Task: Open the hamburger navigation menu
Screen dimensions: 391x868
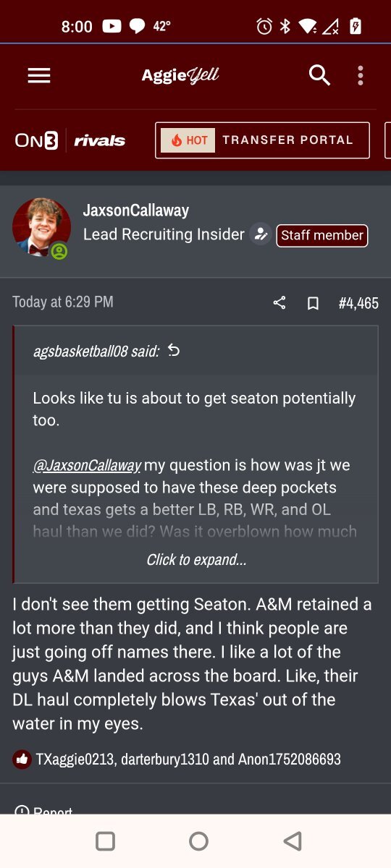Action: (39, 75)
